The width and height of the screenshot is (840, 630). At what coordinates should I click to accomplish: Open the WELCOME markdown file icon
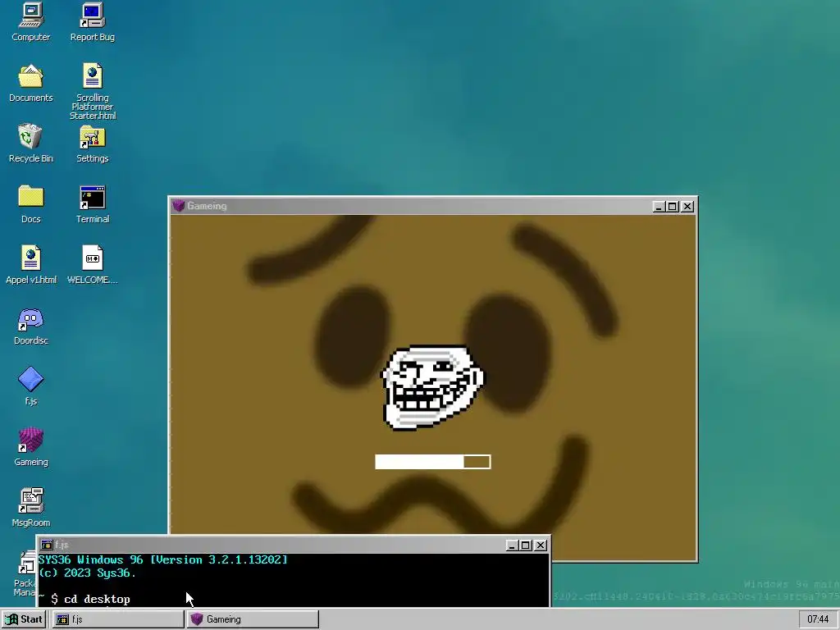[x=92, y=265]
